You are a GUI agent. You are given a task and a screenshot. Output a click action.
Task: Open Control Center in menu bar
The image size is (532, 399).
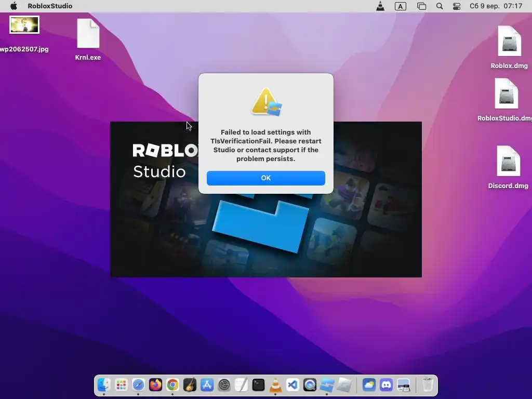pyautogui.click(x=457, y=6)
